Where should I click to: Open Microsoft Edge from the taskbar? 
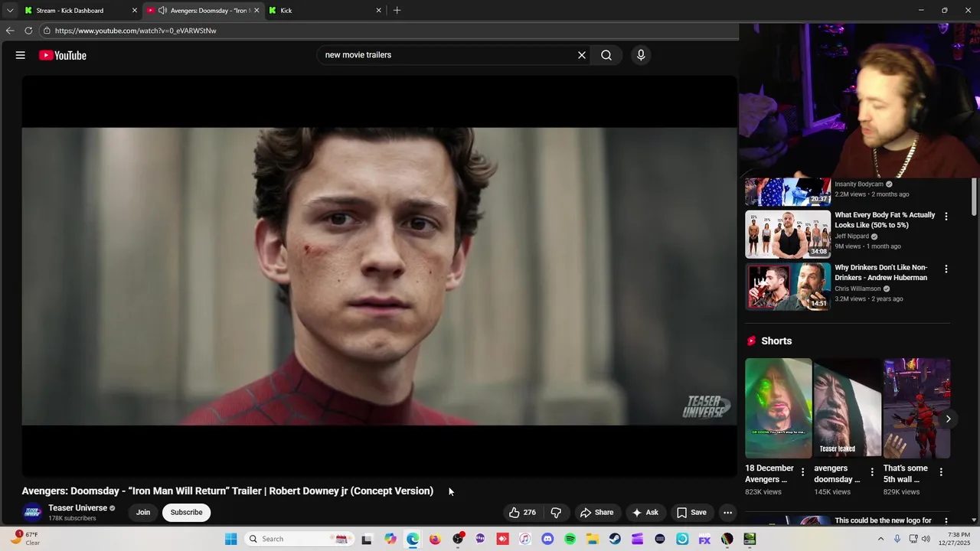pos(413,539)
